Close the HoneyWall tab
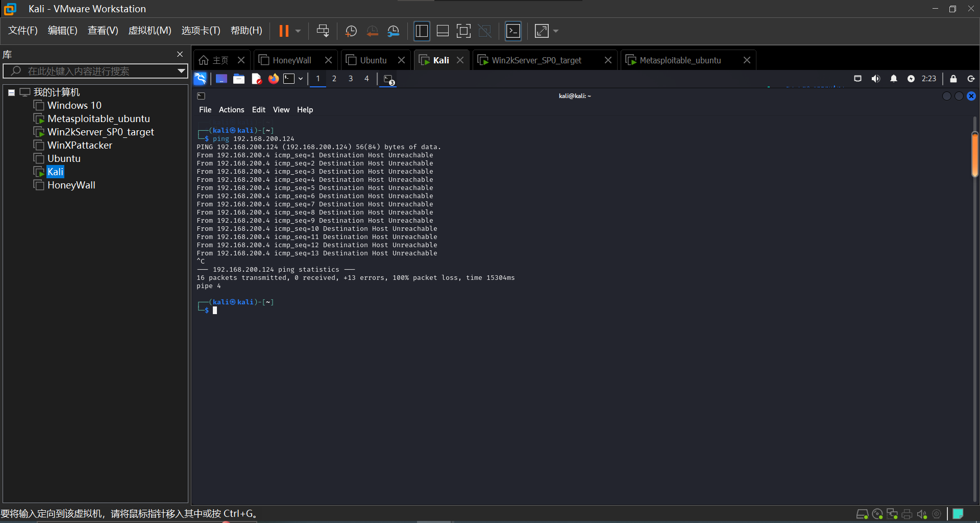Image resolution: width=980 pixels, height=523 pixels. [x=328, y=60]
